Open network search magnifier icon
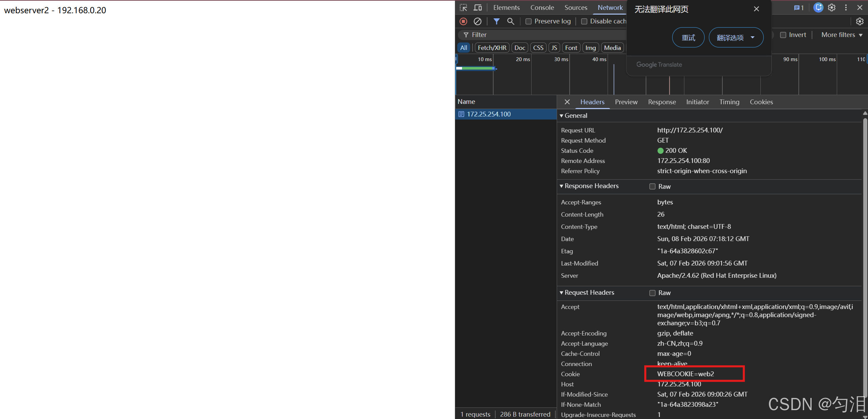The height and width of the screenshot is (419, 868). tap(510, 21)
